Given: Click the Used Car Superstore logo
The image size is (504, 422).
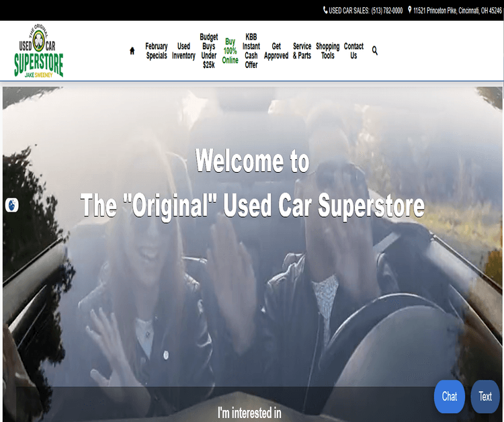Looking at the screenshot, I should [39, 51].
